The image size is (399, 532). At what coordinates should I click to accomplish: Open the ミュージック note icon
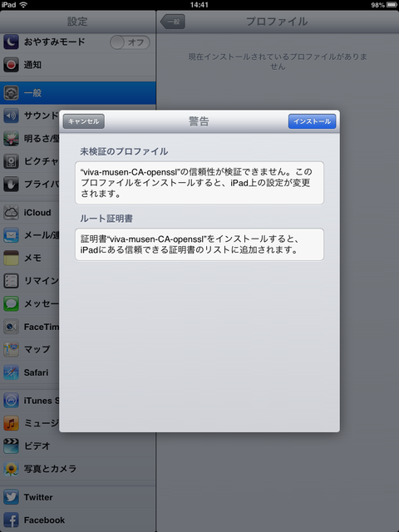point(11,423)
